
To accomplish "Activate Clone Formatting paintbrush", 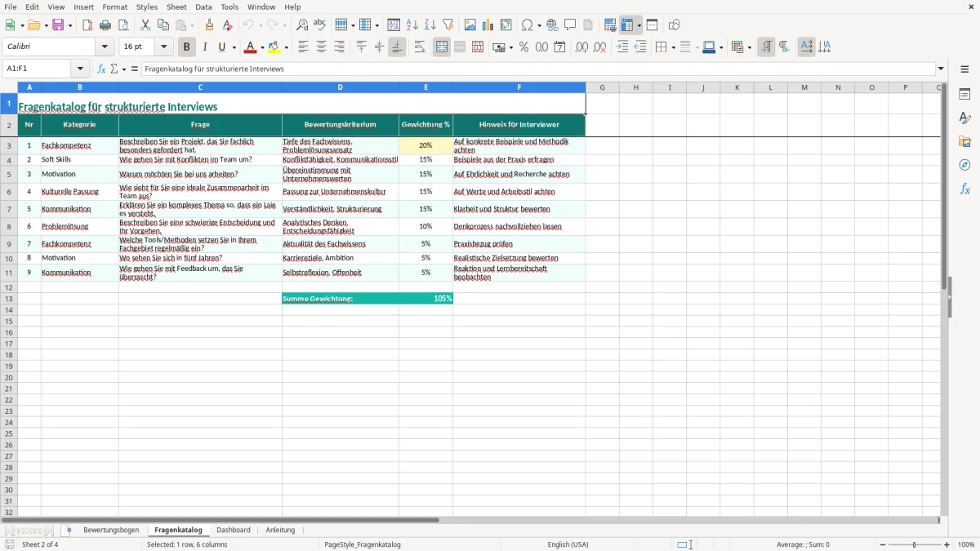I will click(x=210, y=25).
